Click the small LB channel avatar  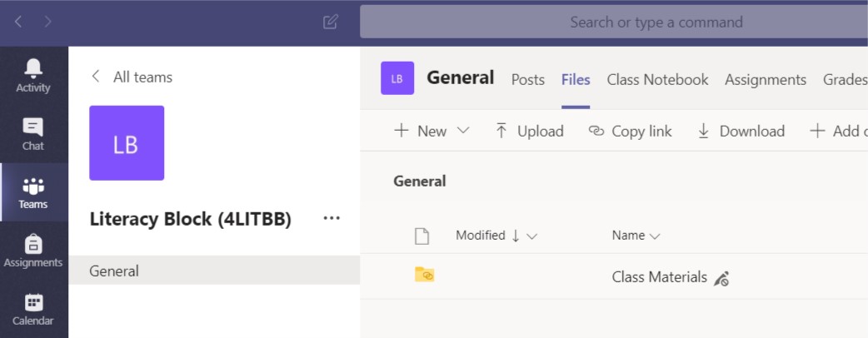[x=397, y=78]
